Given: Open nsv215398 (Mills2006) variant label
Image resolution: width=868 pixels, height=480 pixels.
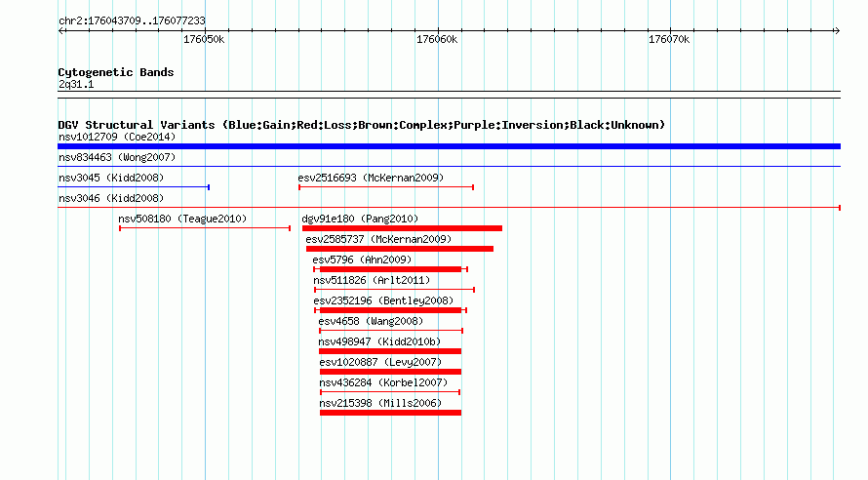Looking at the screenshot, I should tap(380, 403).
